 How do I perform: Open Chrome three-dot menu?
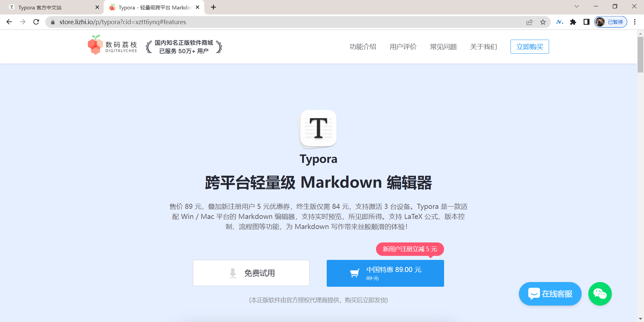635,22
